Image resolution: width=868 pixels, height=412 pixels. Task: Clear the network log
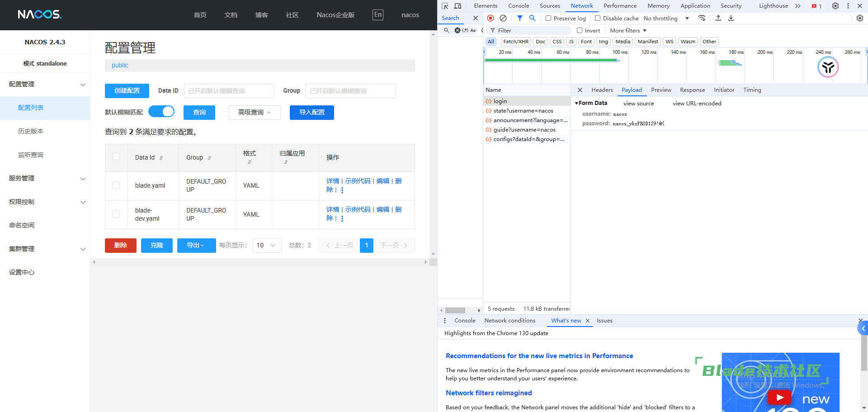(x=503, y=18)
